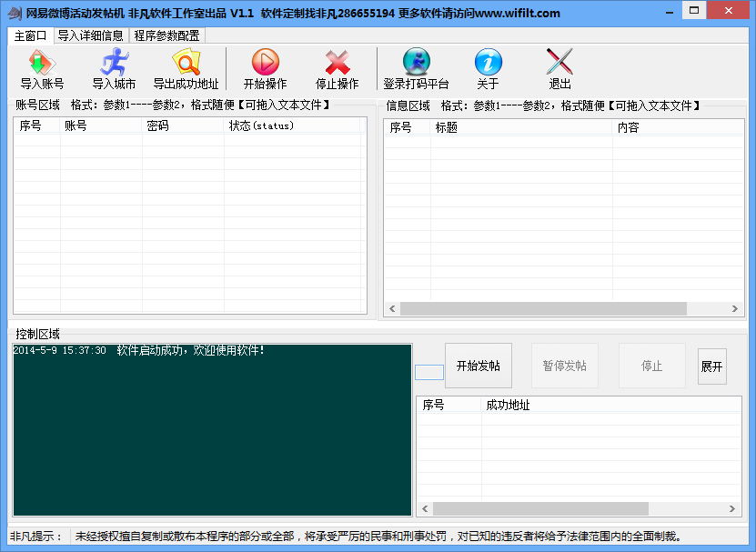Click right arrow of 信息区域 scrollbar
This screenshot has width=756, height=552.
[x=735, y=308]
